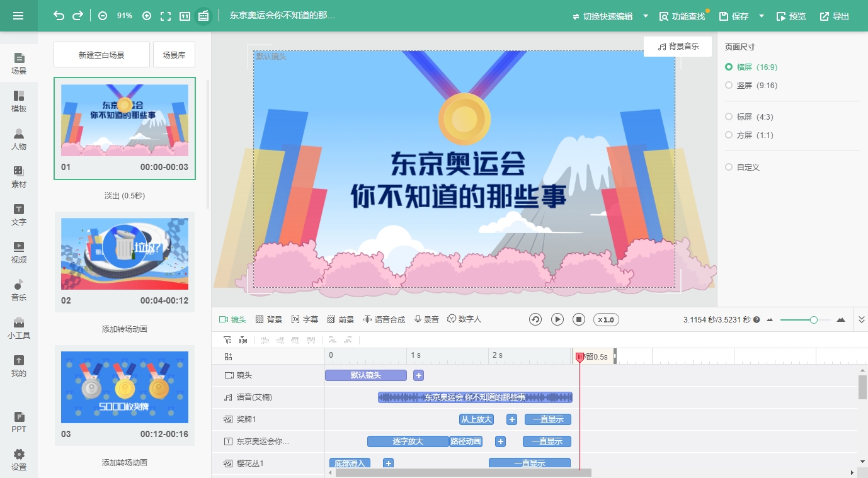The width and height of the screenshot is (868, 478).
Task: Open the 语音合成 tab
Action: click(x=384, y=319)
